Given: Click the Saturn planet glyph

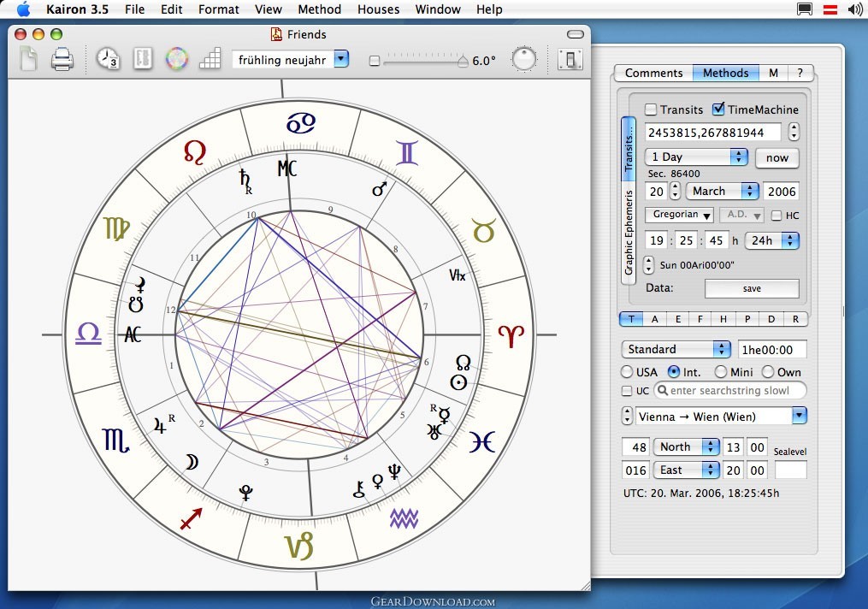Looking at the screenshot, I should pos(245,178).
